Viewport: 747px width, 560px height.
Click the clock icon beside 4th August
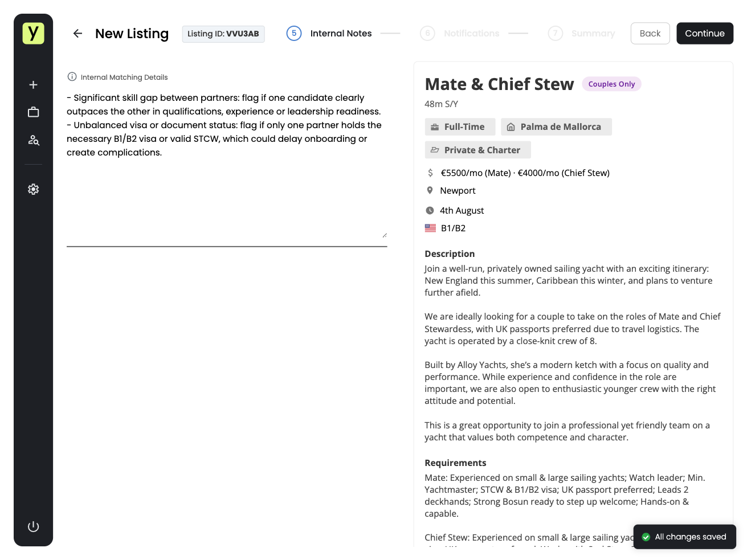[430, 210]
